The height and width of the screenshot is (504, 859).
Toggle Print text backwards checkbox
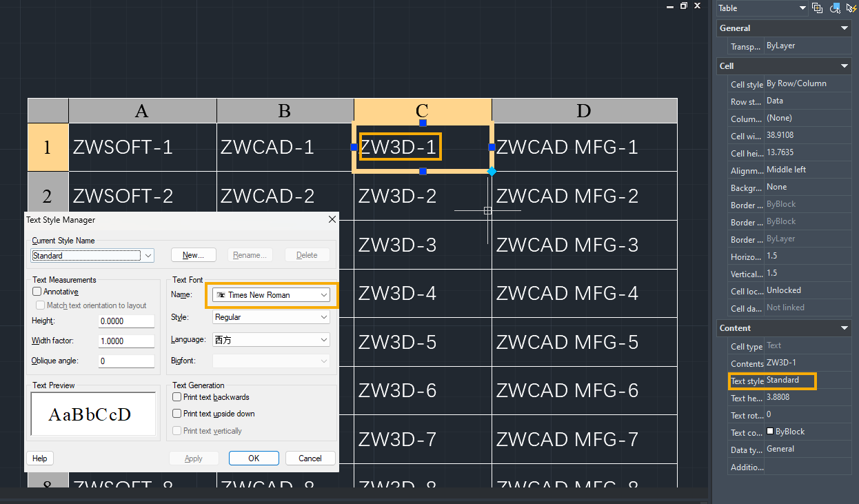[x=177, y=397]
